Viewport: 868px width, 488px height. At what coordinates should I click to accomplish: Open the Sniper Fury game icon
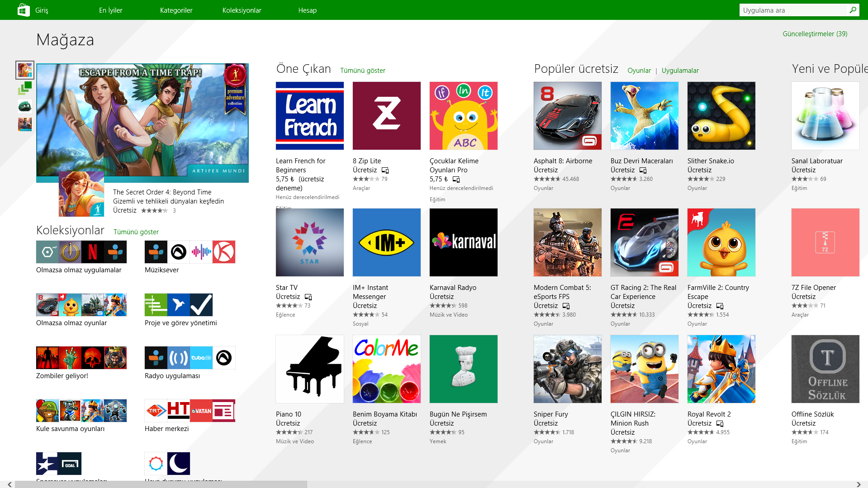tap(568, 369)
